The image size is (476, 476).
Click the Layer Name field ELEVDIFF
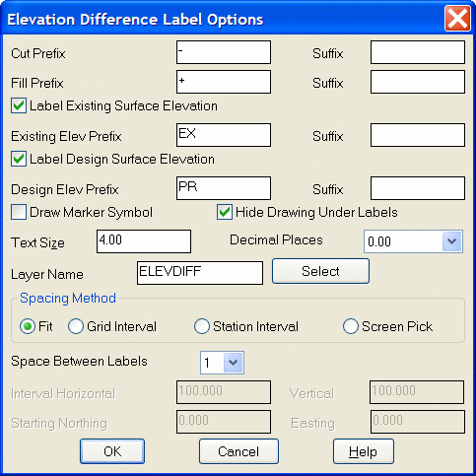[x=200, y=273]
